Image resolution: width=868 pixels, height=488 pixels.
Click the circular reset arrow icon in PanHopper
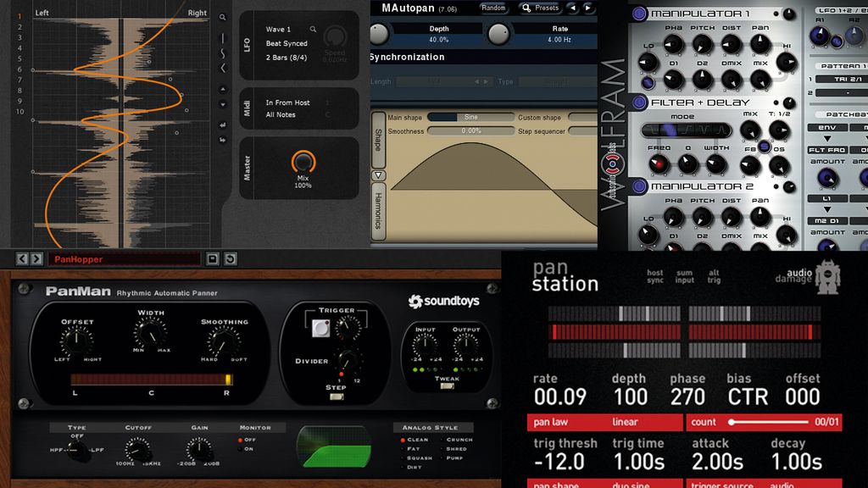click(x=230, y=258)
